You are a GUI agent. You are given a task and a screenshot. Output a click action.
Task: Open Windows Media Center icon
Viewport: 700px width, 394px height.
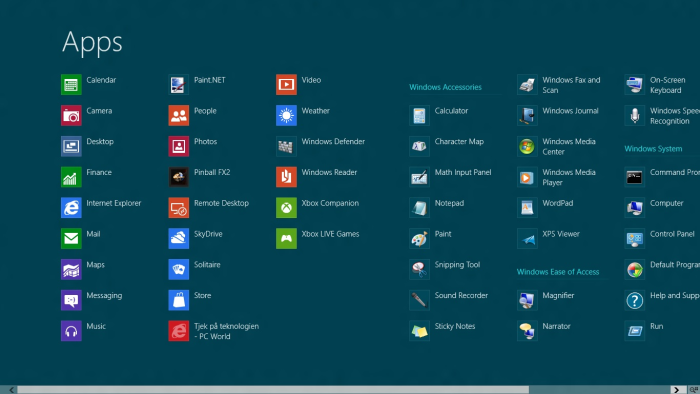click(x=527, y=146)
